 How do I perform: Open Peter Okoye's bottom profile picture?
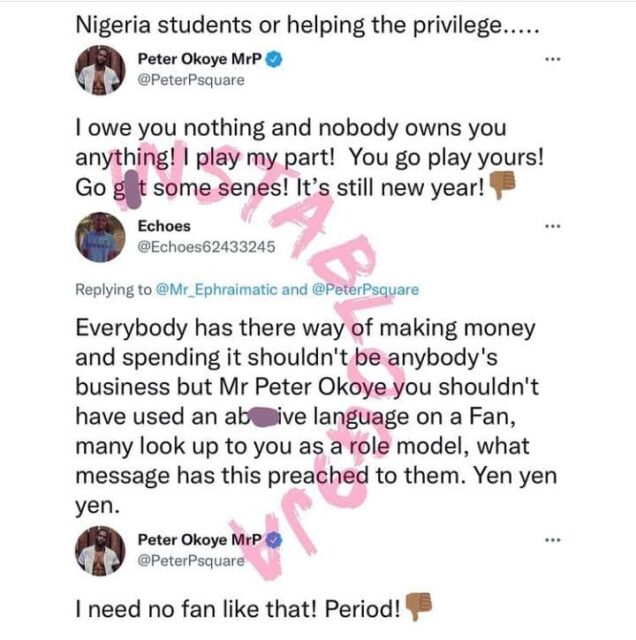click(x=100, y=551)
